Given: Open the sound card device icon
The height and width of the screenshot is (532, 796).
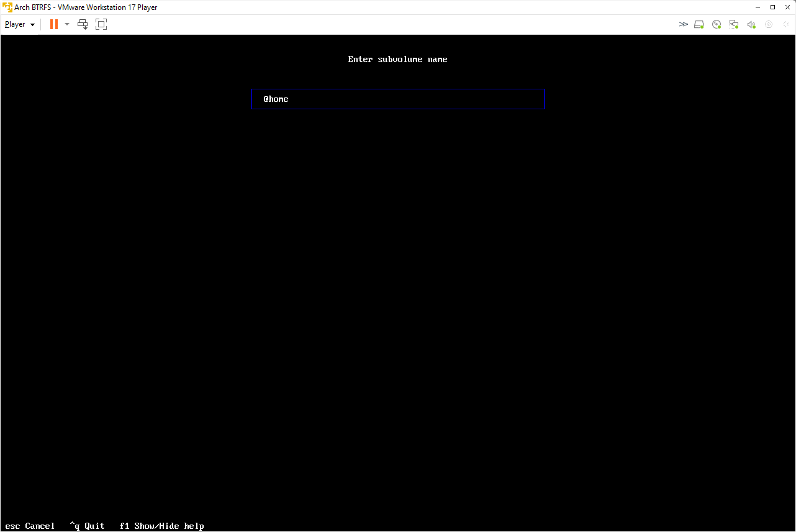Looking at the screenshot, I should (x=751, y=24).
